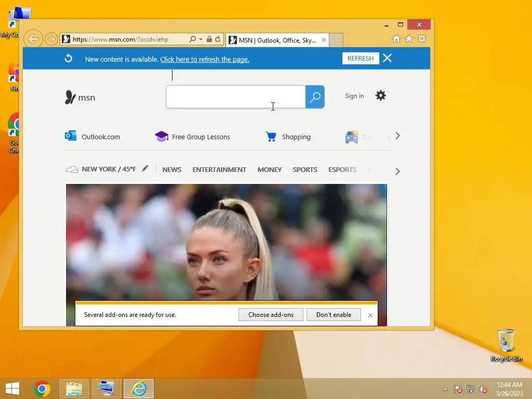Go back using the browser Back arrow
The width and height of the screenshot is (532, 399).
pyautogui.click(x=33, y=39)
